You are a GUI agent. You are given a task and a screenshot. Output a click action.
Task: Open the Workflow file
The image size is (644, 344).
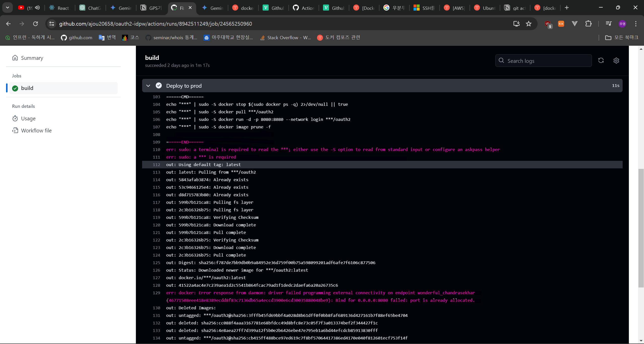click(x=36, y=130)
